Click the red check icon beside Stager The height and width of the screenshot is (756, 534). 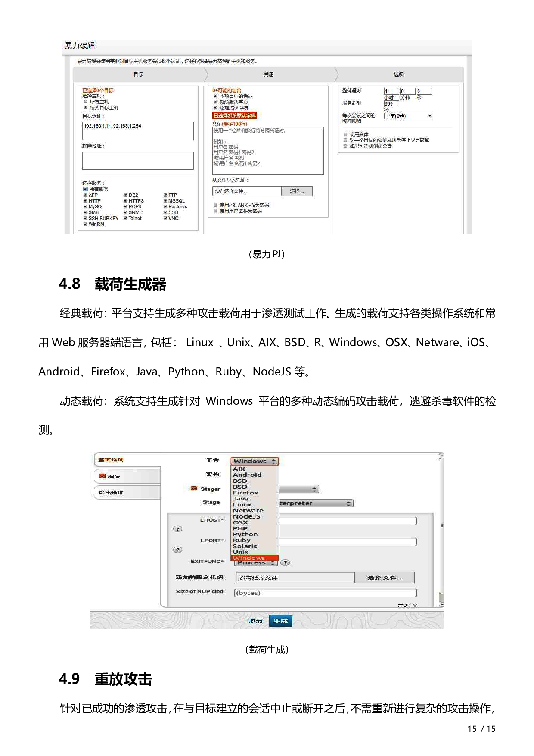pos(194,489)
